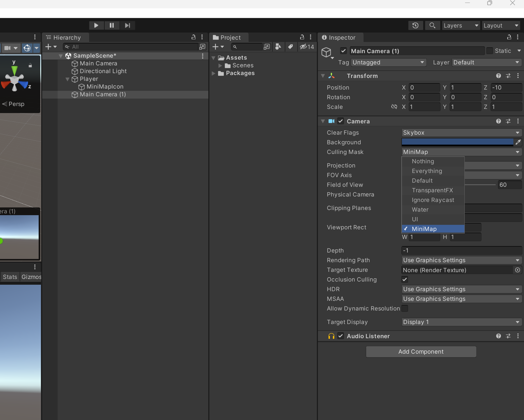Enable Allow Dynamic Resolution checkbox

pos(405,309)
